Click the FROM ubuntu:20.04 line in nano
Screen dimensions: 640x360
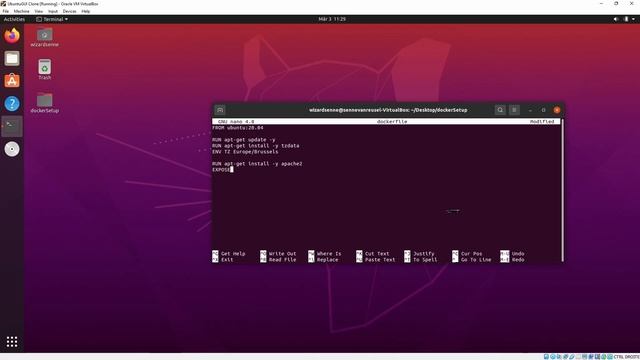coord(238,128)
